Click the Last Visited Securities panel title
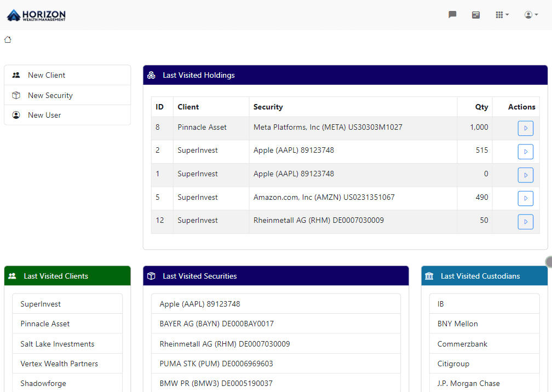 [x=199, y=276]
